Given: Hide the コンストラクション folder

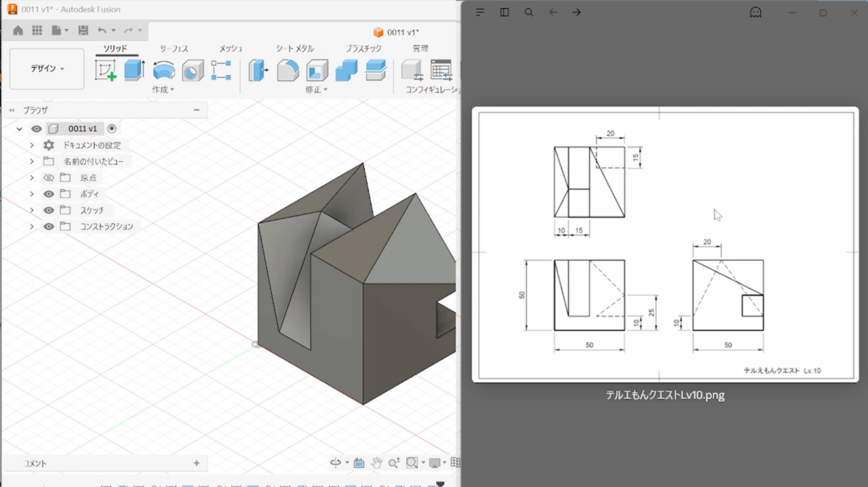Looking at the screenshot, I should [49, 227].
